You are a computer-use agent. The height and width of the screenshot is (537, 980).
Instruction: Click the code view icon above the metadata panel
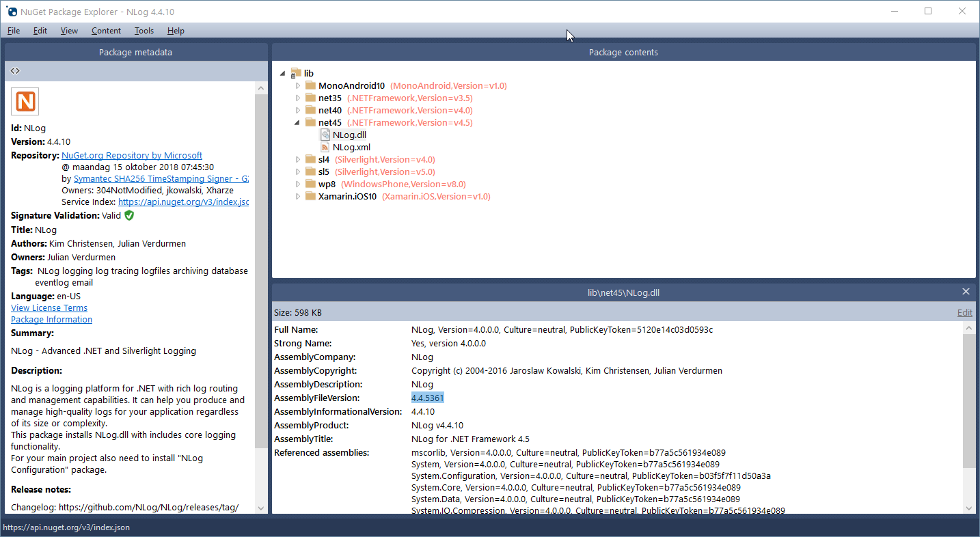tap(14, 70)
